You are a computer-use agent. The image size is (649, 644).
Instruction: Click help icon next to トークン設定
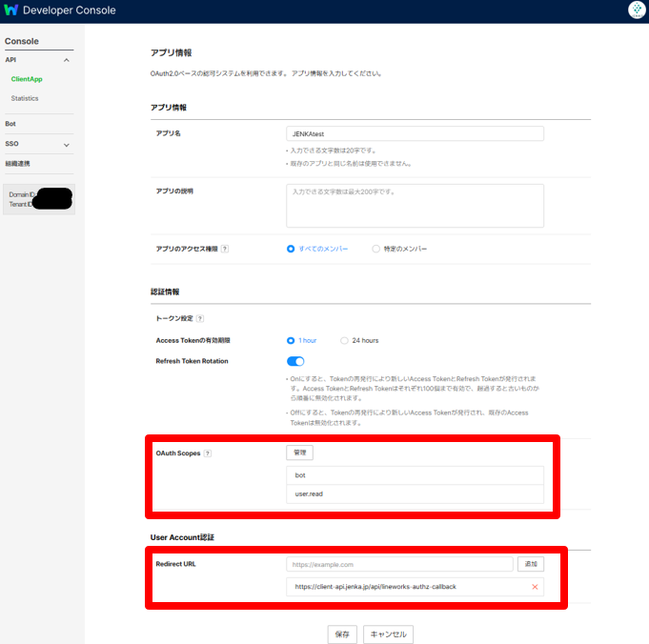pos(200,318)
